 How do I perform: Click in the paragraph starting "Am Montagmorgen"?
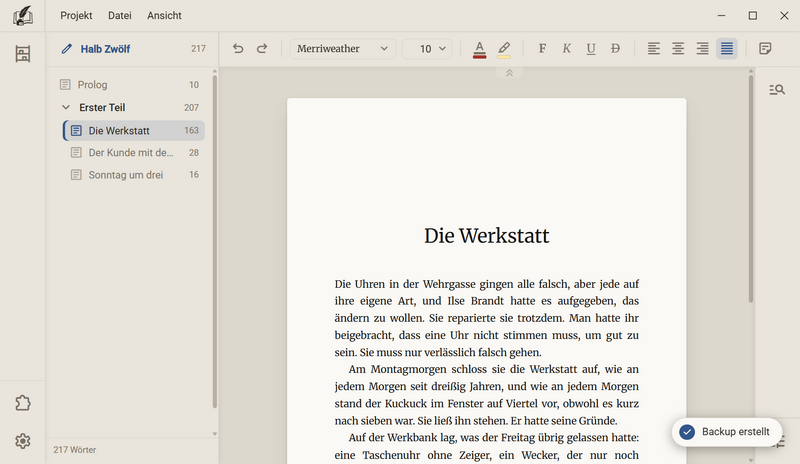click(487, 395)
